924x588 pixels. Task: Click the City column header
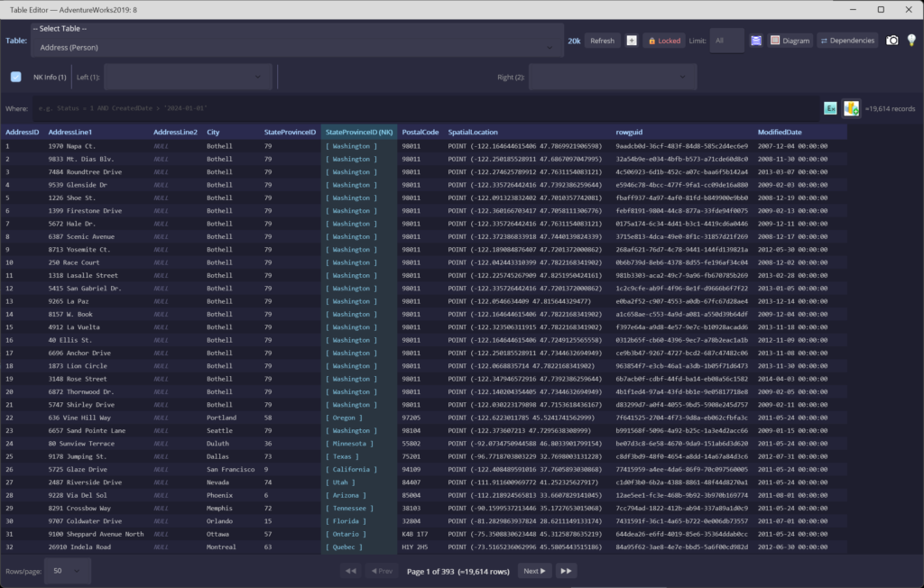point(213,132)
